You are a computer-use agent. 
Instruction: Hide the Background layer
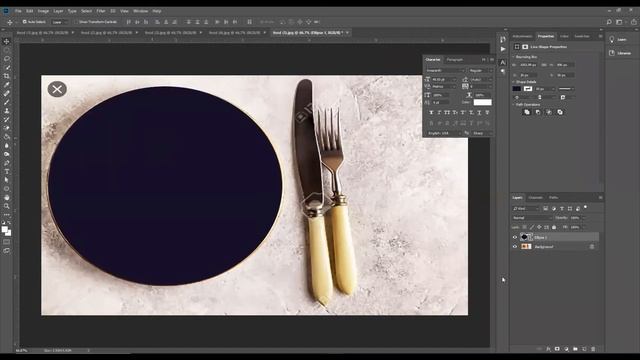(x=515, y=247)
